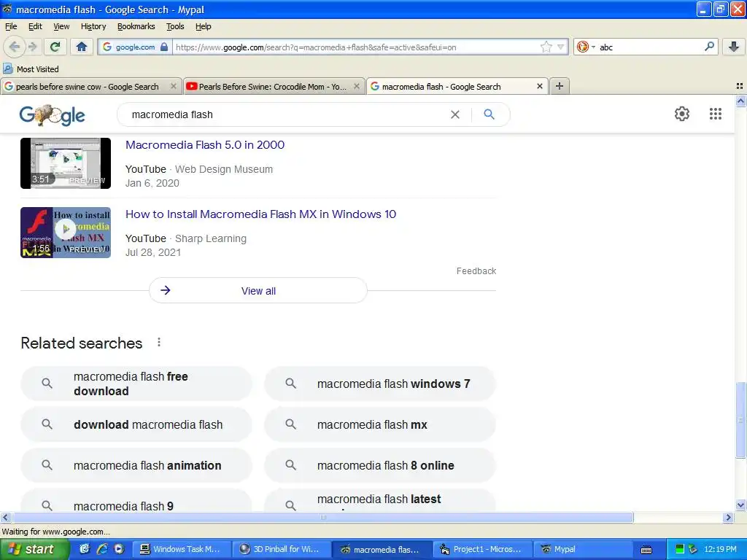The width and height of the screenshot is (747, 560).
Task: Click the horizontal scrollbar right arrow
Action: pos(728,518)
